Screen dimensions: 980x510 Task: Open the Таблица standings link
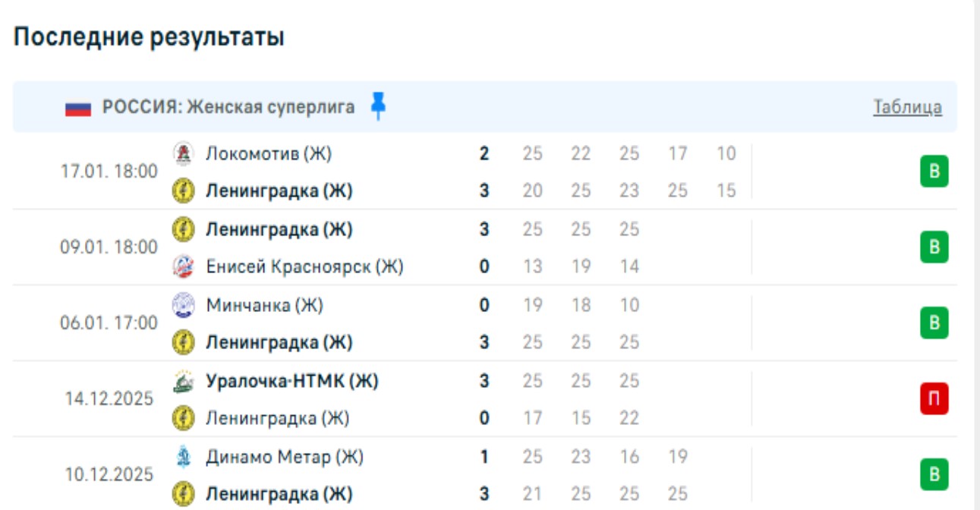point(907,107)
